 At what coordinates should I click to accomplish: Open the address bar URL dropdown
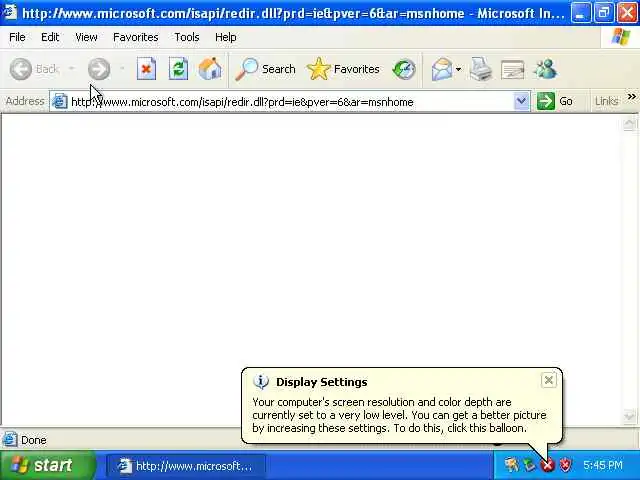tap(521, 101)
